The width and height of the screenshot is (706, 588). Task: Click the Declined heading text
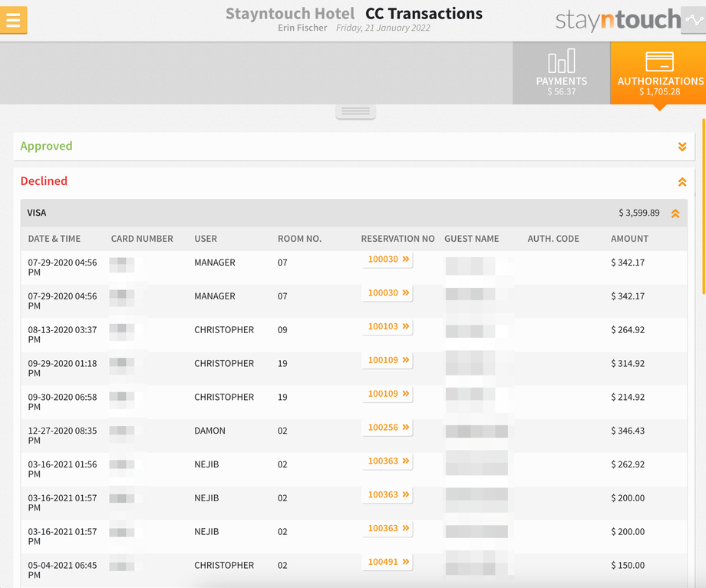point(44,181)
